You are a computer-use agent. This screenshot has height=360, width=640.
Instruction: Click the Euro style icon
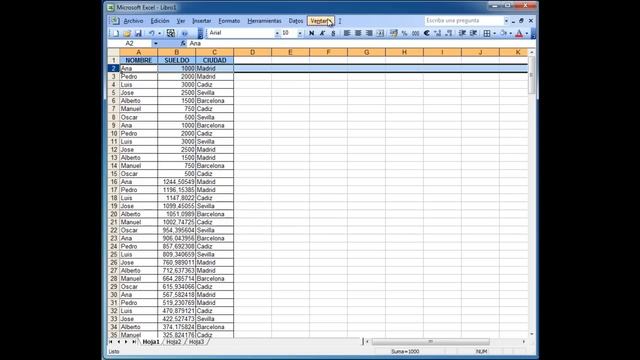pos(427,33)
